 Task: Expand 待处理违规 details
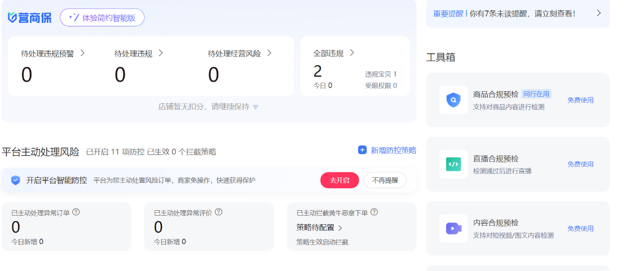pyautogui.click(x=161, y=53)
